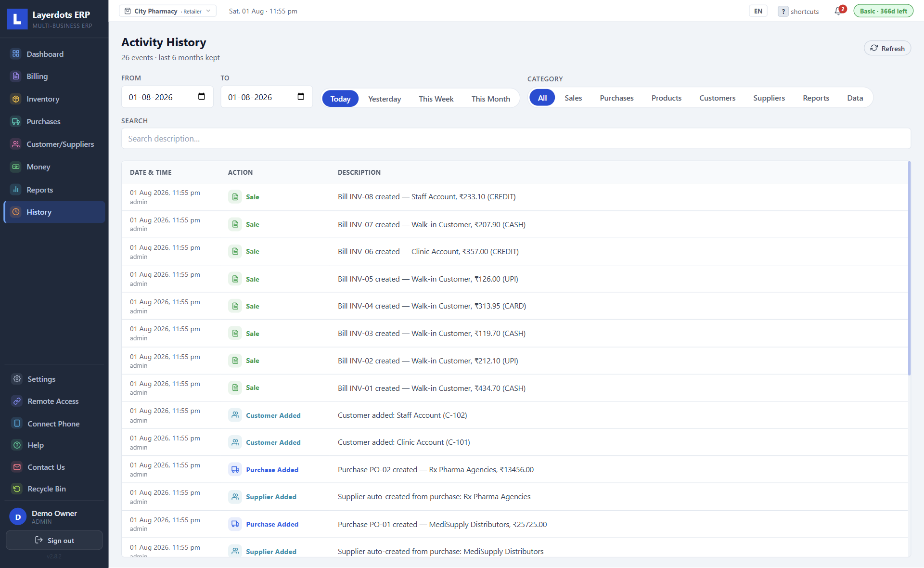This screenshot has width=924, height=568.
Task: Open Billing via its sidebar icon
Action: 16,76
